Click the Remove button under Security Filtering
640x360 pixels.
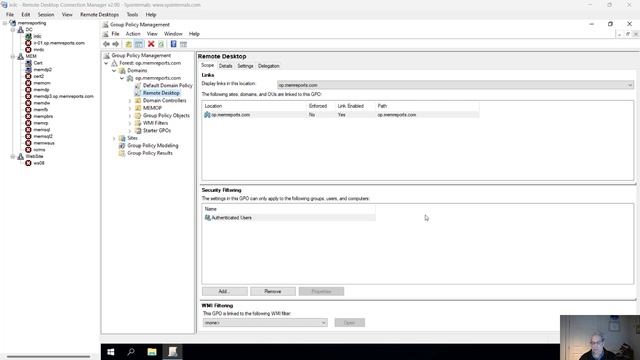click(x=273, y=291)
